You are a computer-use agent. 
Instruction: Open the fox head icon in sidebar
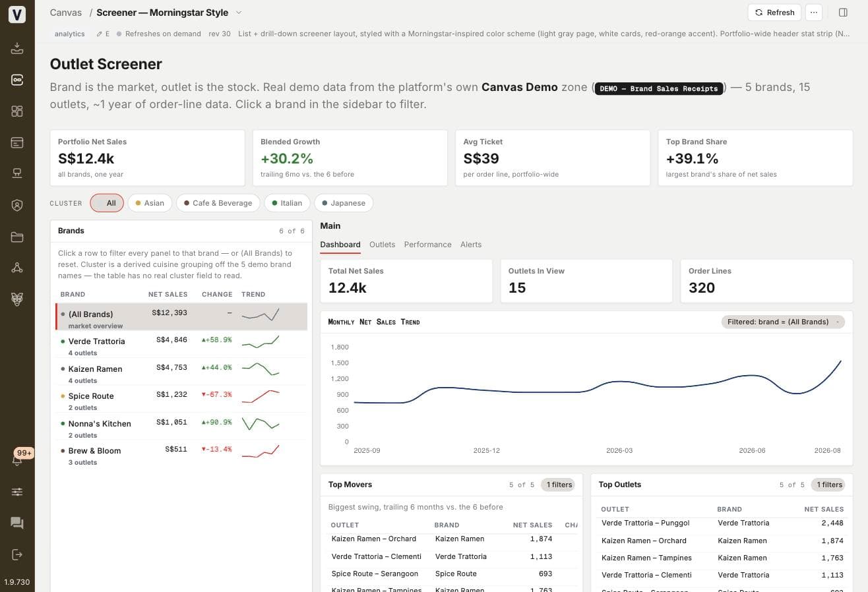(17, 299)
